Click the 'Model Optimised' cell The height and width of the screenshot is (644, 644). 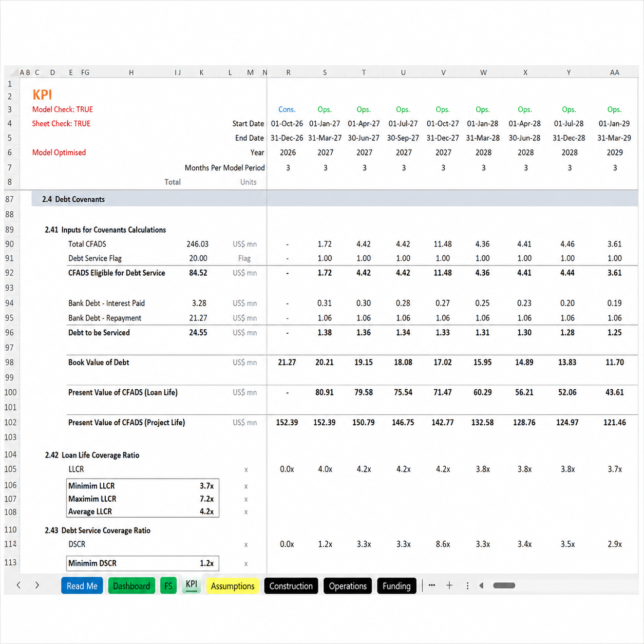(x=59, y=153)
